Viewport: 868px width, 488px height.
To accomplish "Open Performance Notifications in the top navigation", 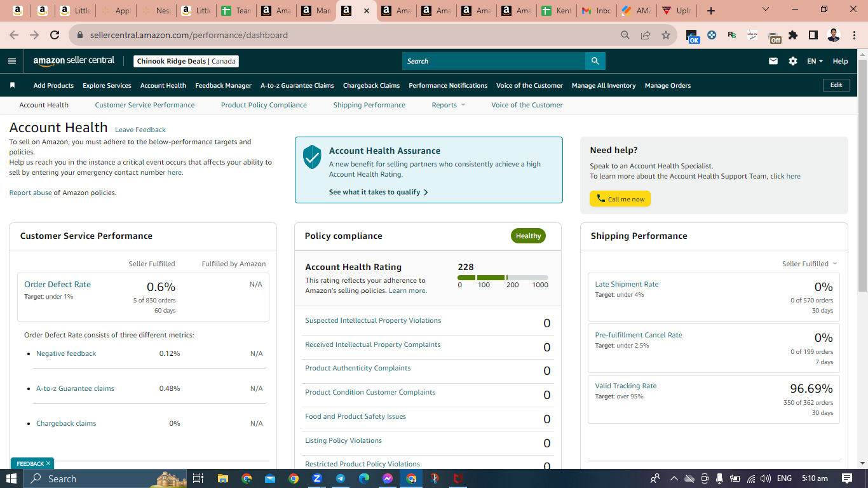I will click(448, 85).
